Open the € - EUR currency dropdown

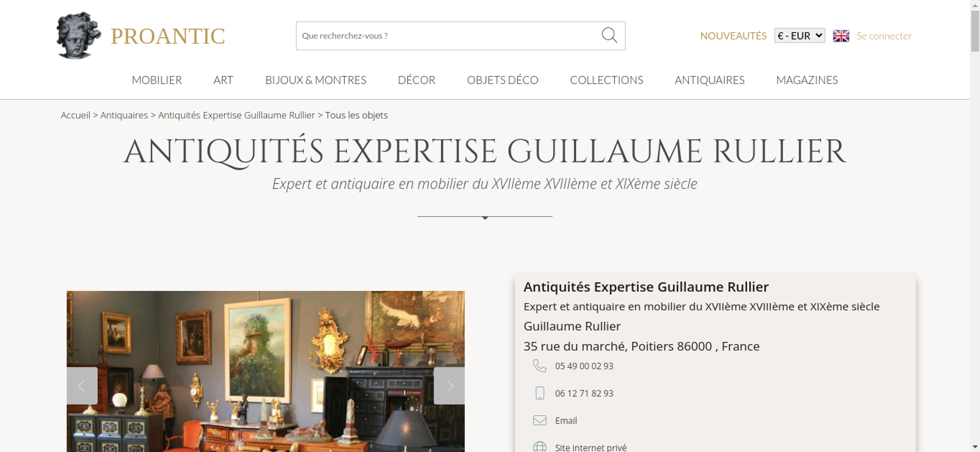(799, 36)
